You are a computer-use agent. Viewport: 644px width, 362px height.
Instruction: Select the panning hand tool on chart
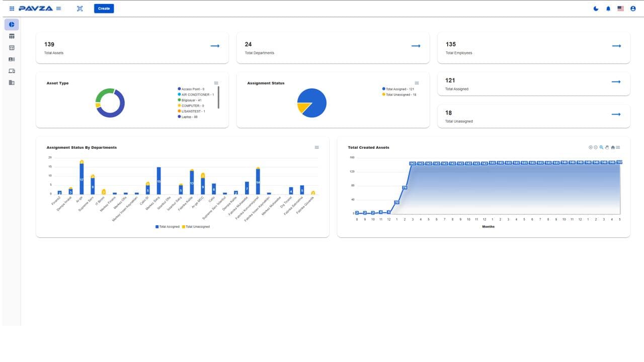click(607, 147)
